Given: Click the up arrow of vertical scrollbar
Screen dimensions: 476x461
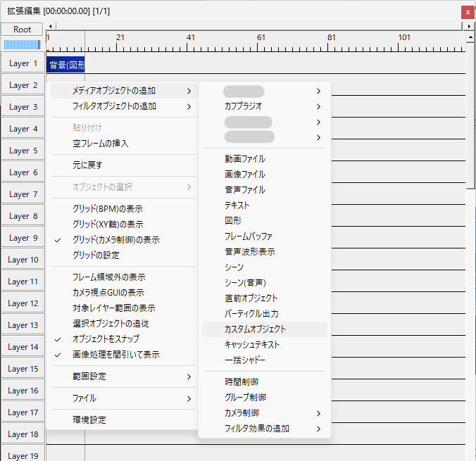Looking at the screenshot, I should tap(470, 37).
